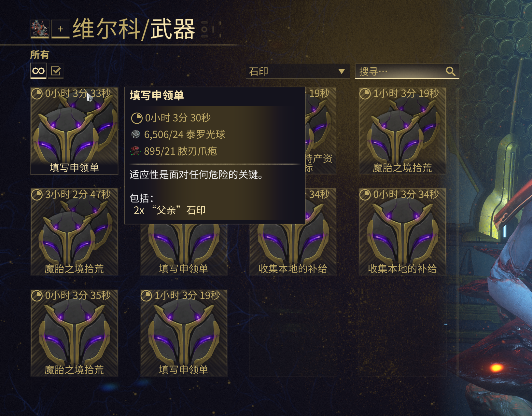The image size is (532, 416).
Task: Open the 石印 category dropdown
Action: tap(298, 71)
